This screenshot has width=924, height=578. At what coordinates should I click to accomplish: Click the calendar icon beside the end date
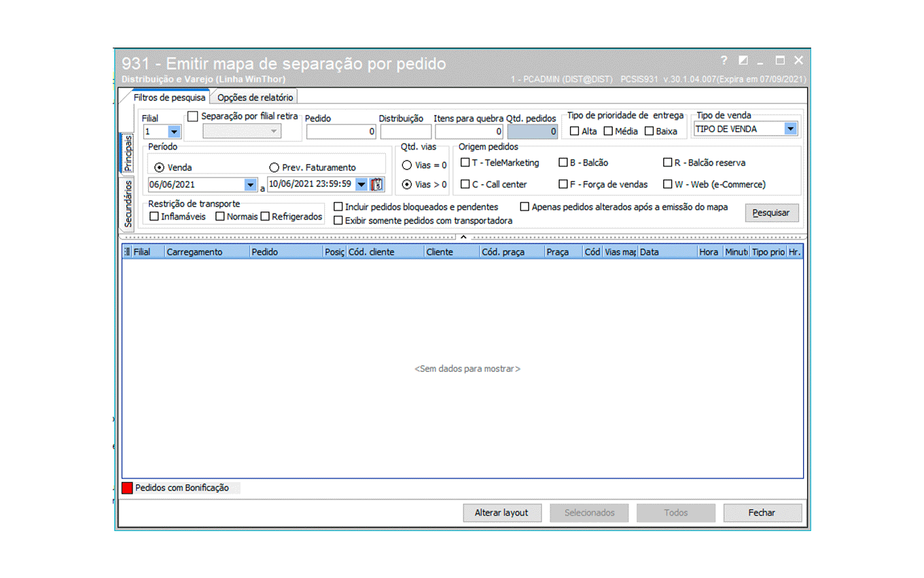pos(377,184)
